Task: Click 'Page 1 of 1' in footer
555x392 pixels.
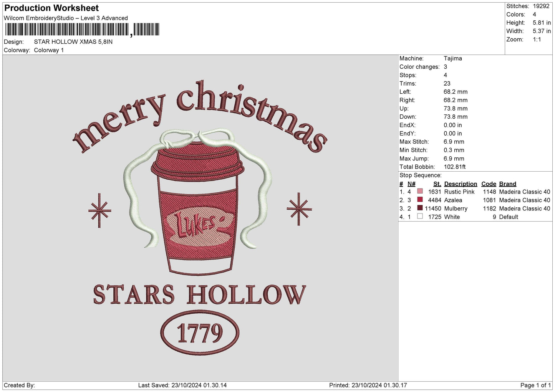Action: (x=535, y=385)
